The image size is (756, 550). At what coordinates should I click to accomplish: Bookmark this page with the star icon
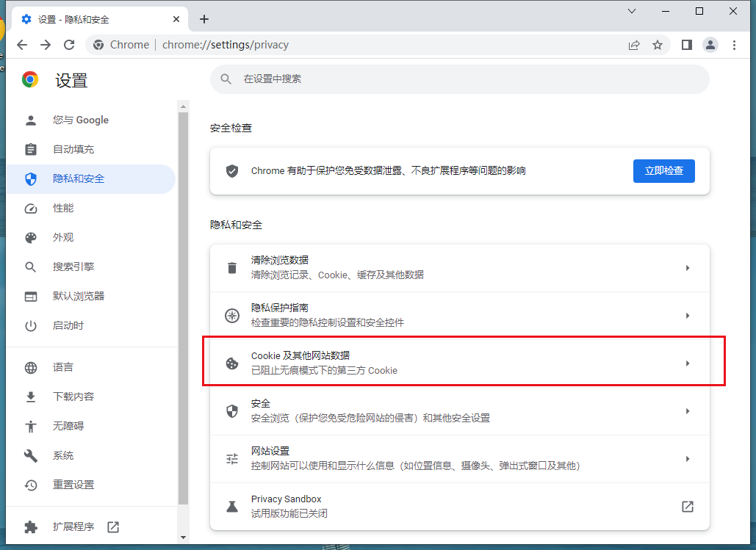point(658,45)
